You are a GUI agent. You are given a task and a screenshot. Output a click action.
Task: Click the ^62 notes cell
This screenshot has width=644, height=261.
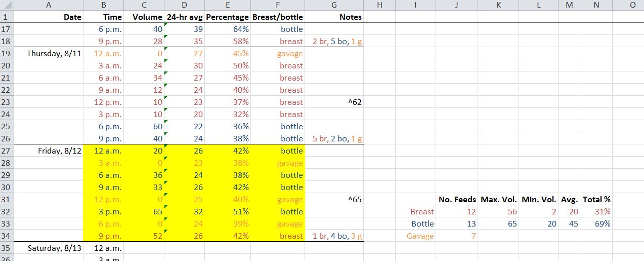point(334,102)
